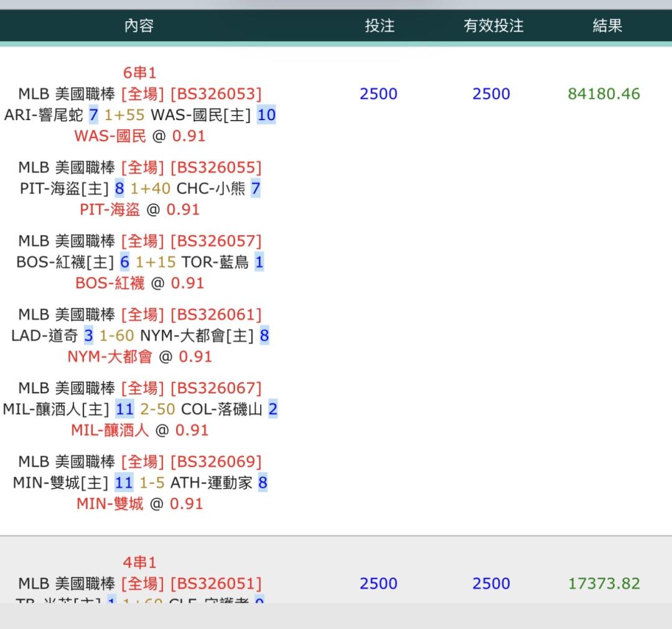Screen dimensions: 672x629
Task: Click BOS-紅襪 score 6
Action: tap(124, 262)
